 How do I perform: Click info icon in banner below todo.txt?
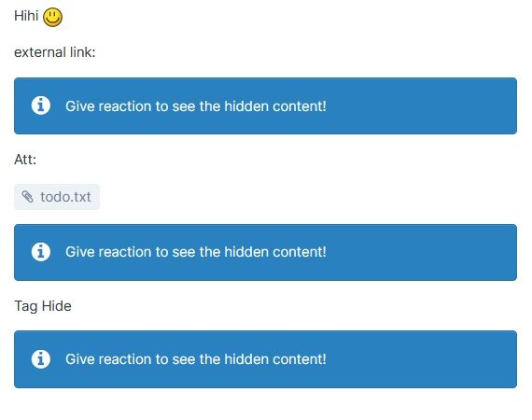41,252
